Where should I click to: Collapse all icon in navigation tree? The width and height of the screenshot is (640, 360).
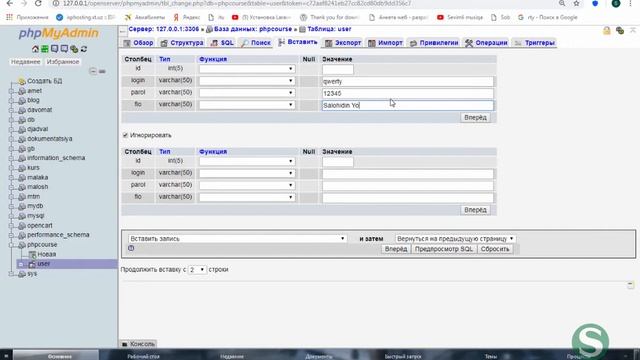(x=93, y=71)
